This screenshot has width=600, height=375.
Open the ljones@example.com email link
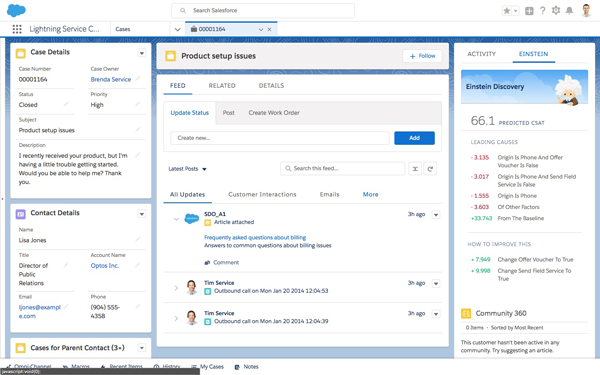click(x=40, y=311)
